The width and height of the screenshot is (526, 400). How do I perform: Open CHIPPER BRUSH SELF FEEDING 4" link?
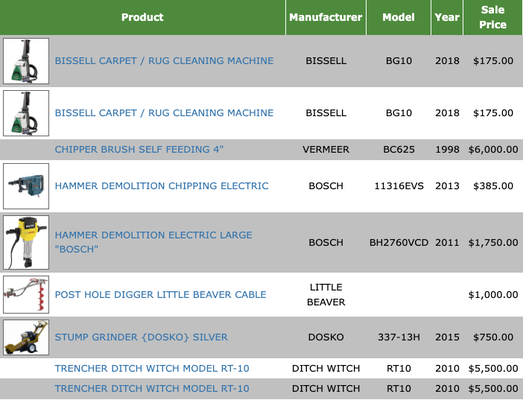[139, 149]
